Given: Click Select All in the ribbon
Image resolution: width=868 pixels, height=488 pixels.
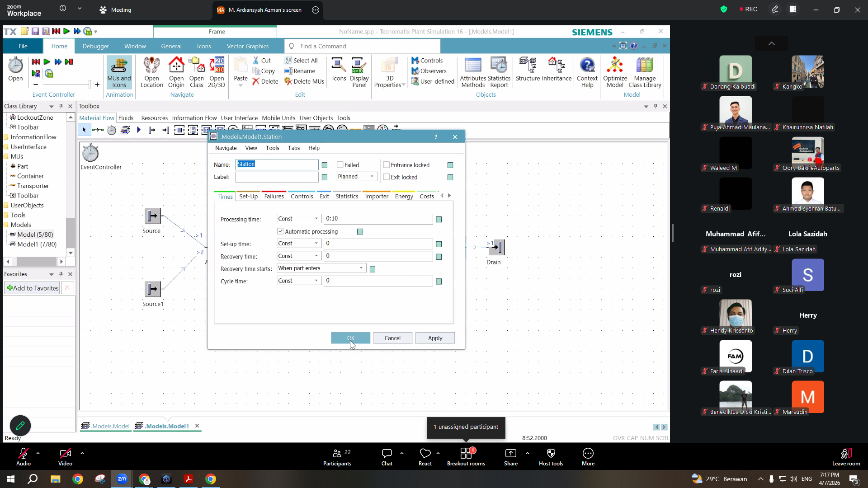Looking at the screenshot, I should point(301,61).
